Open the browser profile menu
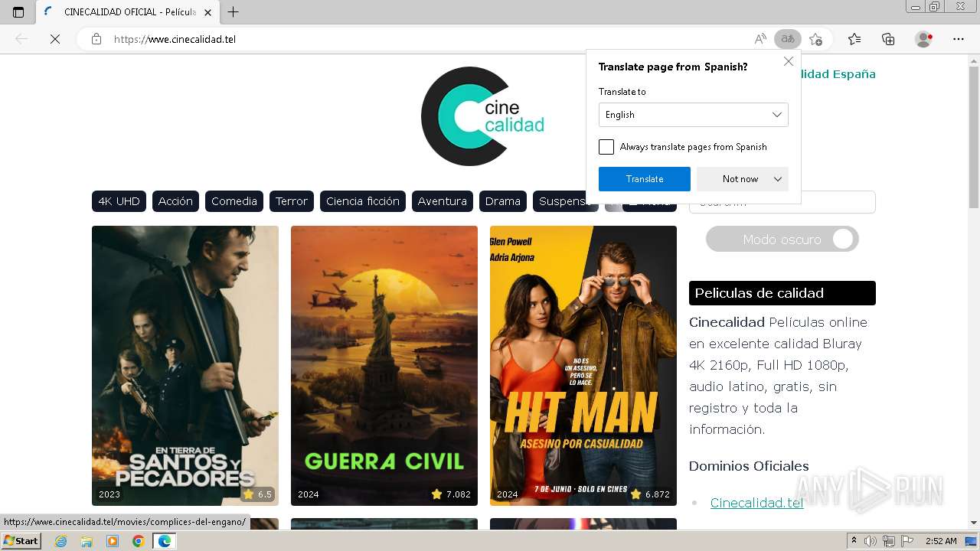 click(x=924, y=39)
